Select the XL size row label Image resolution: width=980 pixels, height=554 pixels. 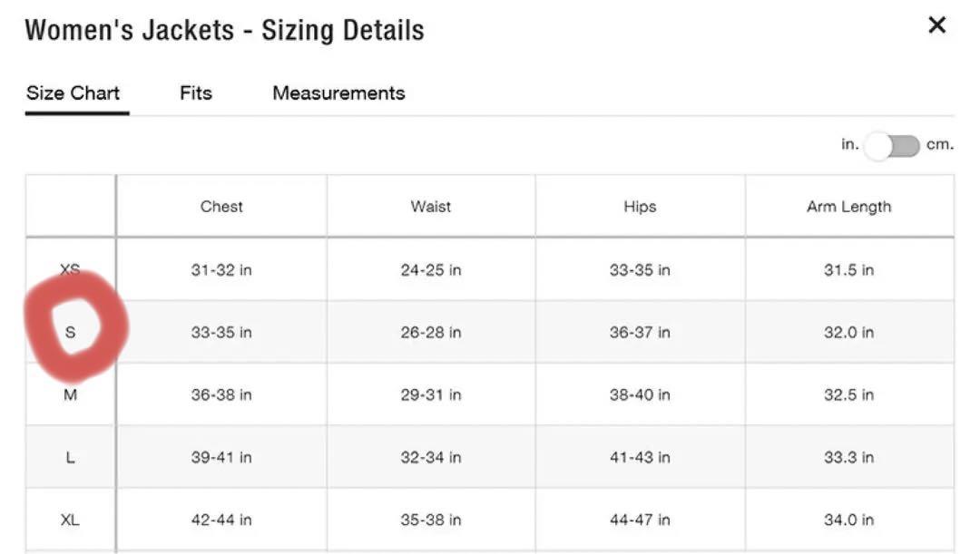pyautogui.click(x=70, y=520)
